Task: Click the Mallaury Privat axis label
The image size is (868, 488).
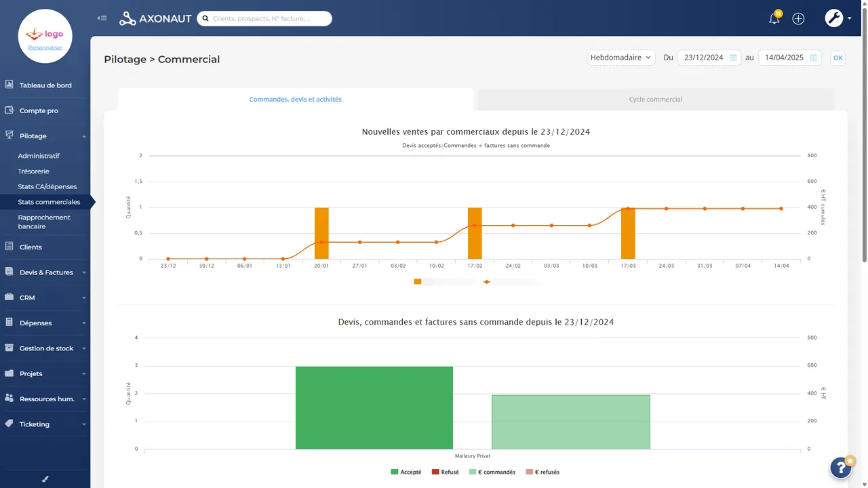Action: [x=472, y=456]
